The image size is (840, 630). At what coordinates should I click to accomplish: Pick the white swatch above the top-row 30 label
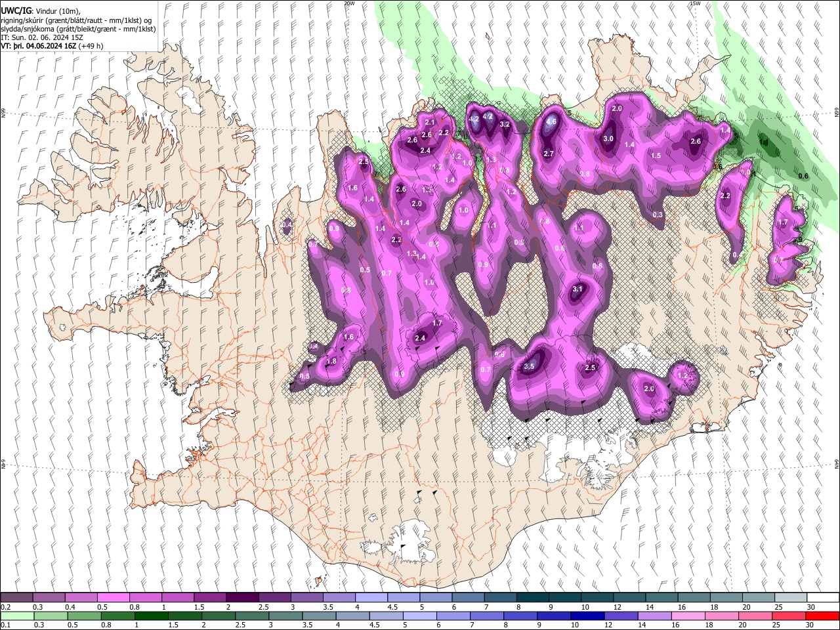(823, 598)
